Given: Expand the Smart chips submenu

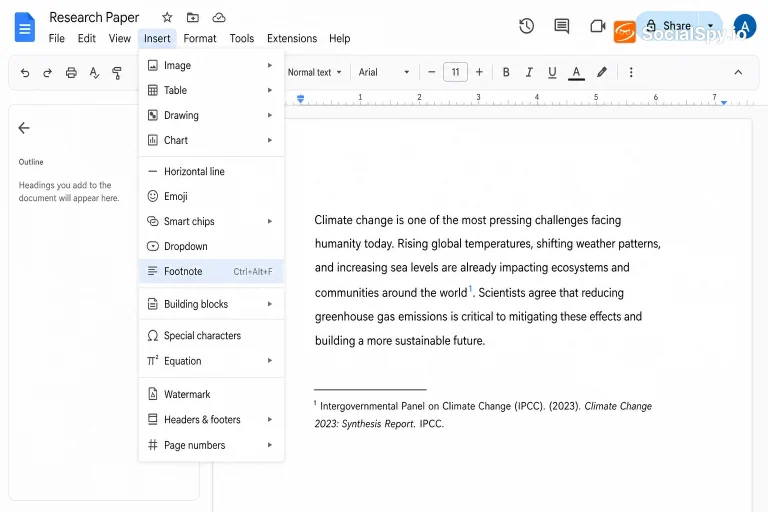Looking at the screenshot, I should click(211, 221).
